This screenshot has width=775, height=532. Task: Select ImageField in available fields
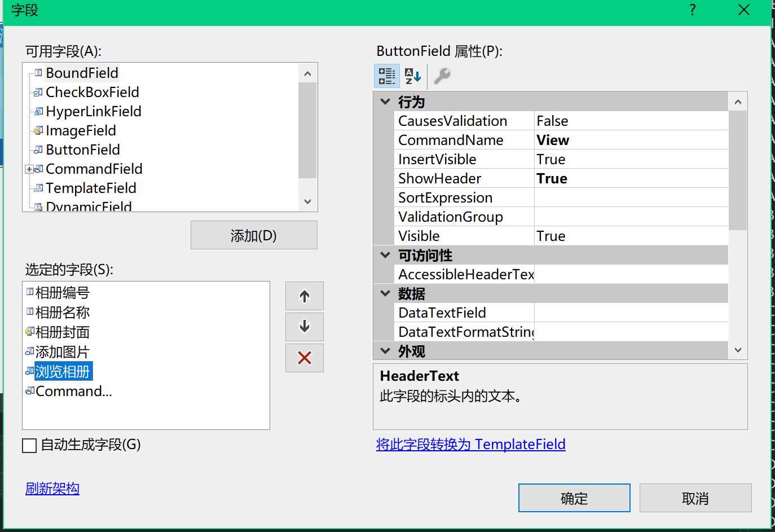tap(81, 130)
